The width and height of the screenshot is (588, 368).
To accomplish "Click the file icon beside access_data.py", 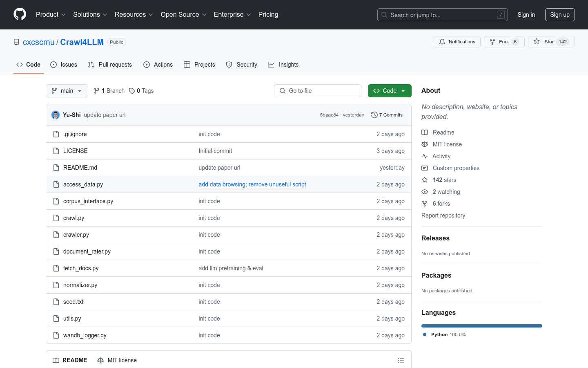I will point(56,184).
